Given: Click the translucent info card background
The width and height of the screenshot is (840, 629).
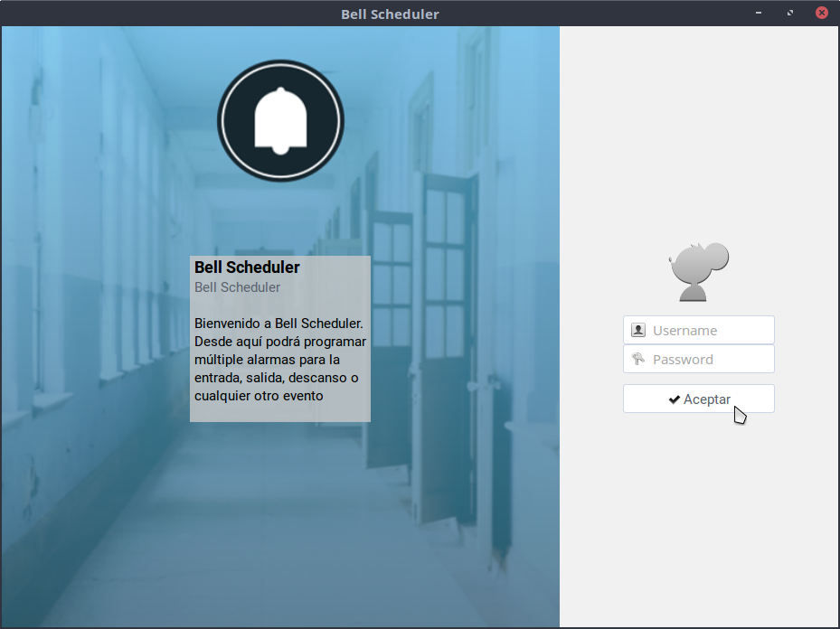Looking at the screenshot, I should click(x=280, y=411).
